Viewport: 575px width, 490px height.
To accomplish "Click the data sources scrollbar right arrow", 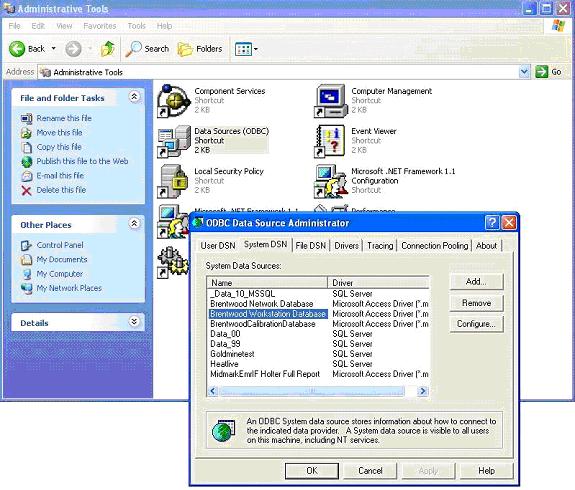I will [423, 391].
